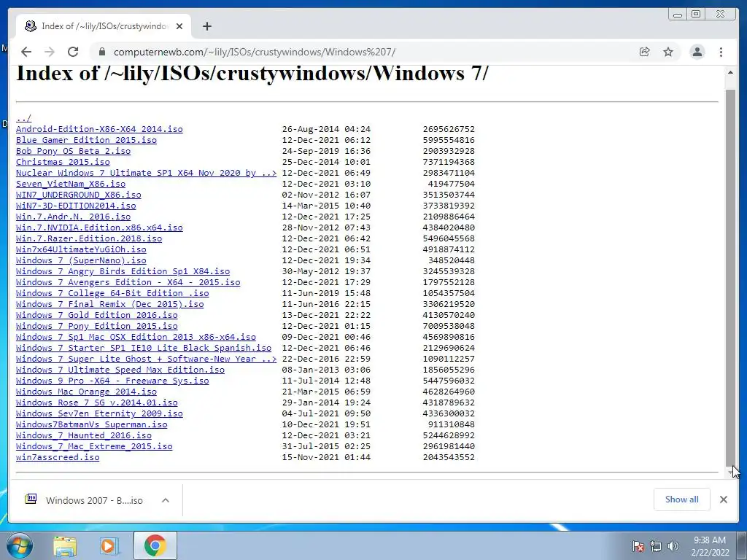Image resolution: width=747 pixels, height=560 pixels.
Task: Open Blue_Gamer_Edition_2015.iso link
Action: [x=86, y=140]
